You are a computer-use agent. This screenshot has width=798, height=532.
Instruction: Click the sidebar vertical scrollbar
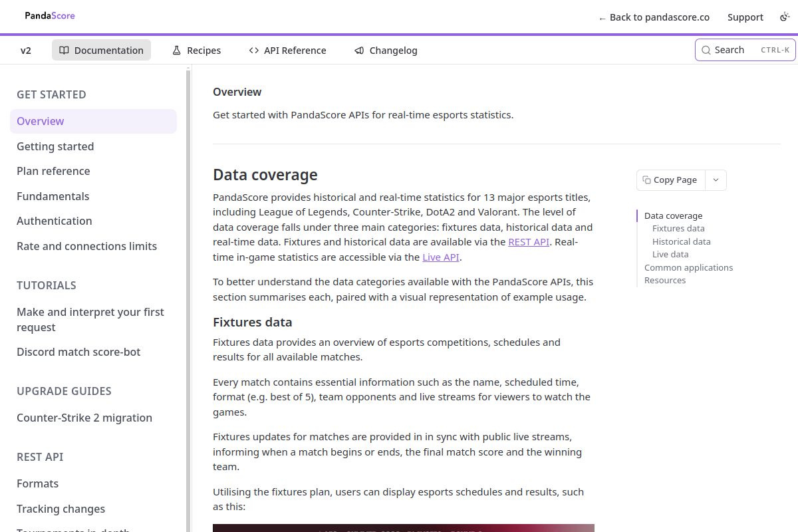click(x=189, y=299)
